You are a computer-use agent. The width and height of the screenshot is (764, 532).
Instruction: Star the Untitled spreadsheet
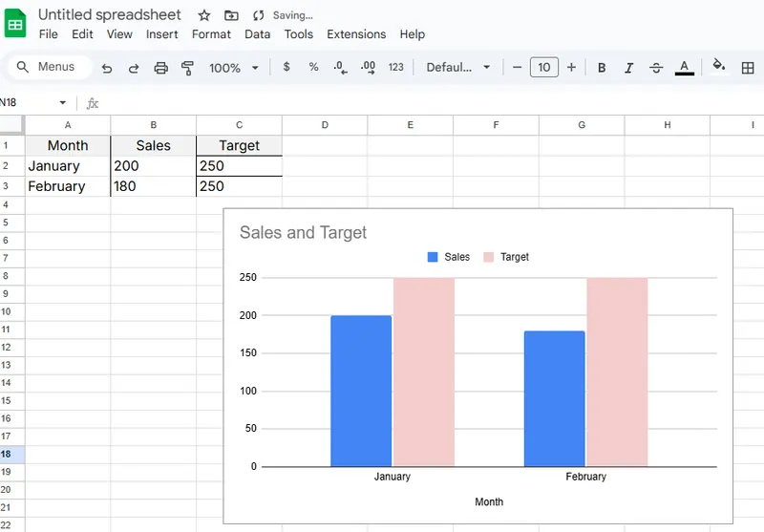203,15
